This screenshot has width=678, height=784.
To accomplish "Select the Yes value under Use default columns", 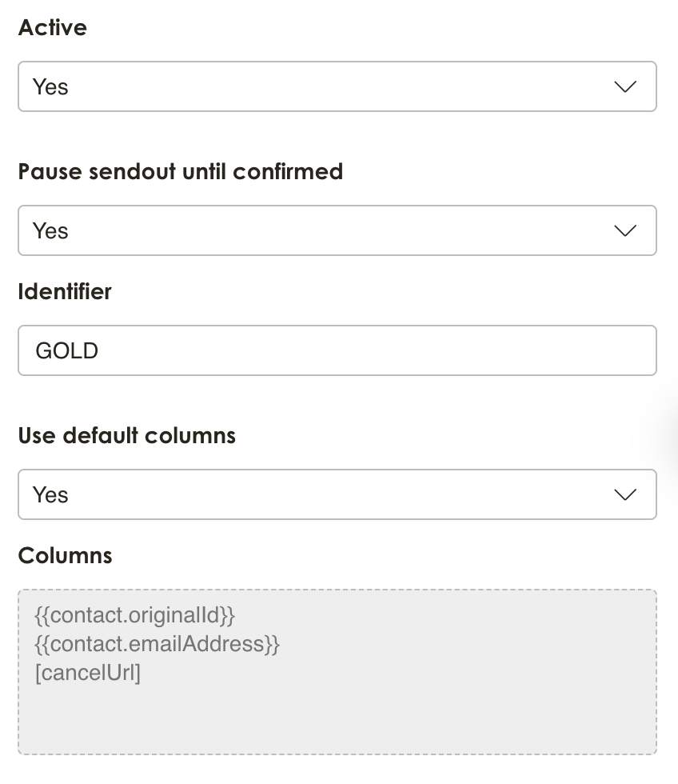I will click(50, 495).
